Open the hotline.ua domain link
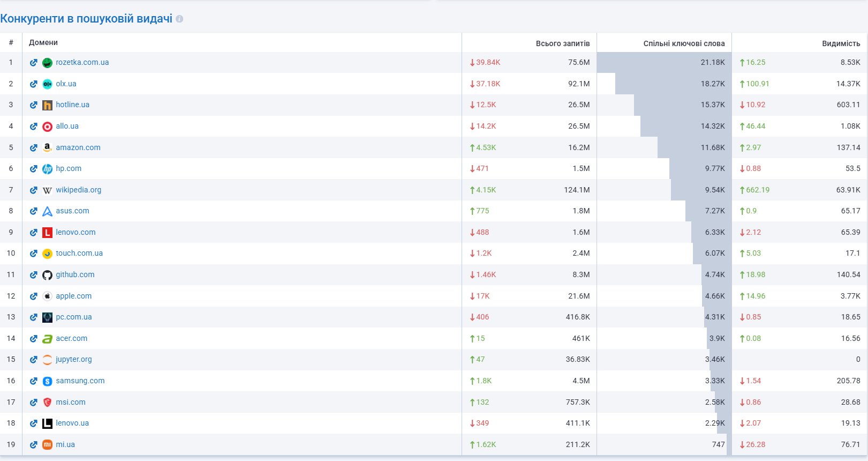The height and width of the screenshot is (461, 868). [x=73, y=105]
